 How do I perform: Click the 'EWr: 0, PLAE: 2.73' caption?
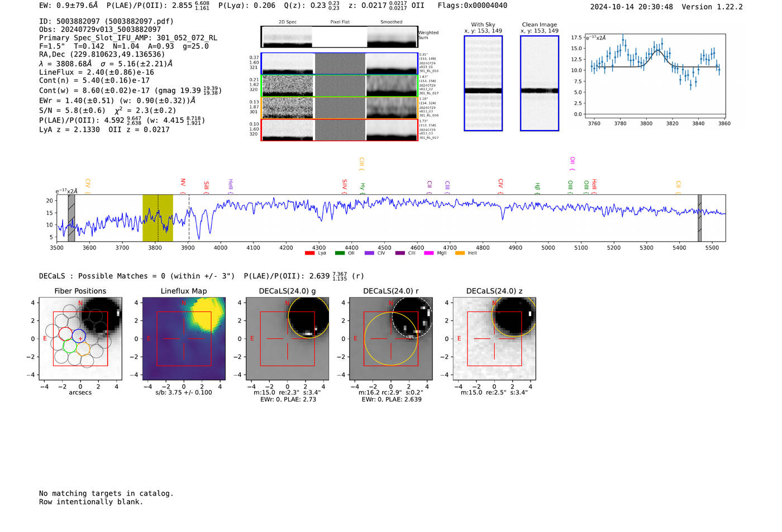click(x=288, y=399)
